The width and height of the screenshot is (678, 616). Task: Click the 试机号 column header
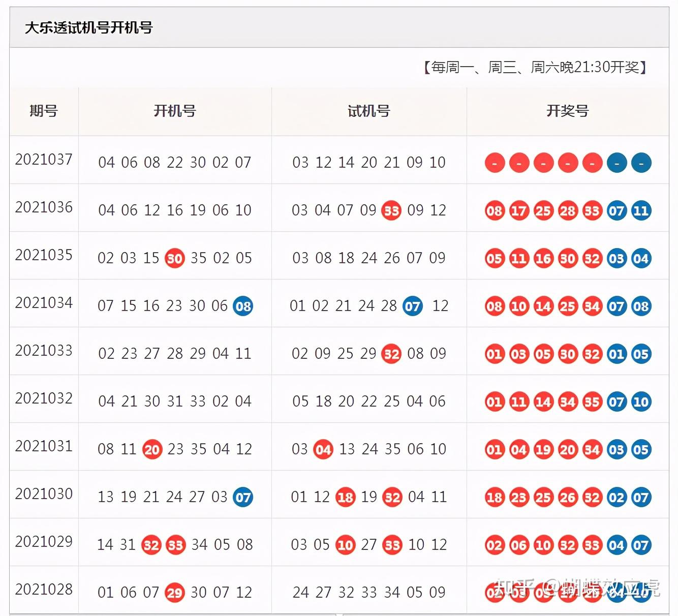click(x=369, y=111)
